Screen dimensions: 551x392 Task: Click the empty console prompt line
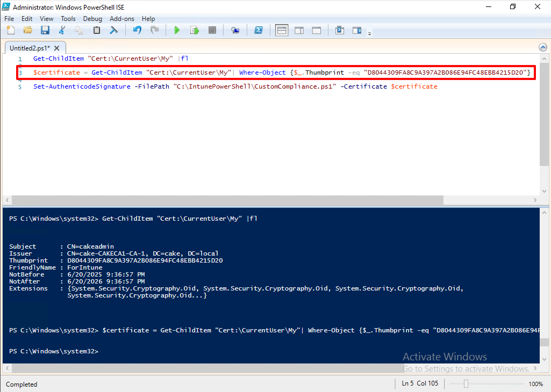(54, 351)
